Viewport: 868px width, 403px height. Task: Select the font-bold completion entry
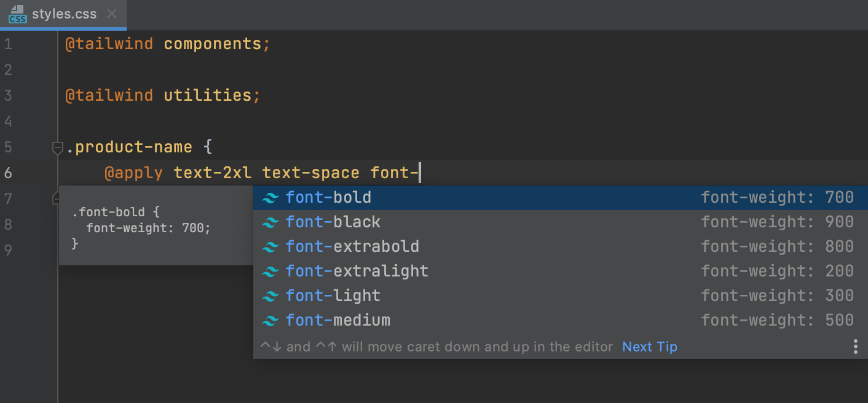tap(328, 197)
